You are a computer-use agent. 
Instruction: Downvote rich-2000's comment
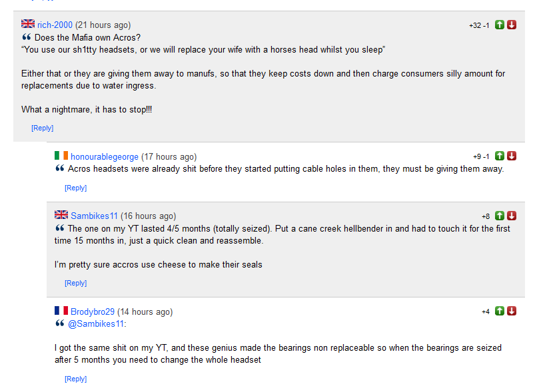[x=512, y=25]
